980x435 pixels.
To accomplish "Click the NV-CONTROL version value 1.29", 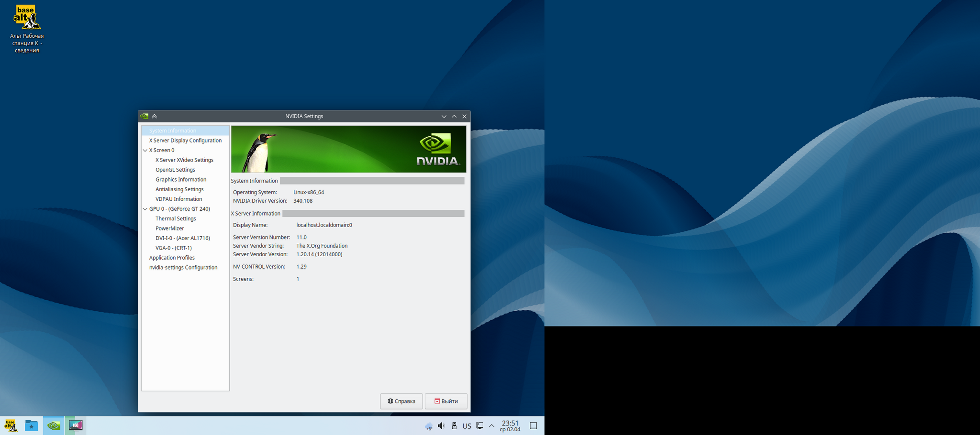I will [301, 267].
